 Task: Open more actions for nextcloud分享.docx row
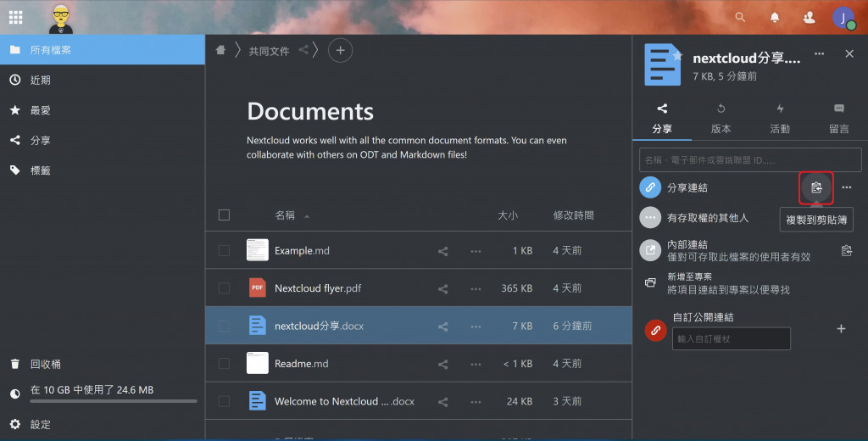(x=476, y=327)
